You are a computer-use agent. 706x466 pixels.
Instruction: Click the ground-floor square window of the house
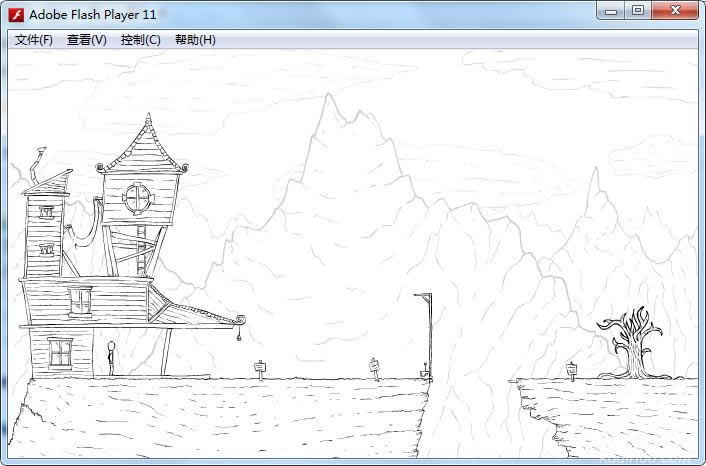pyautogui.click(x=60, y=352)
